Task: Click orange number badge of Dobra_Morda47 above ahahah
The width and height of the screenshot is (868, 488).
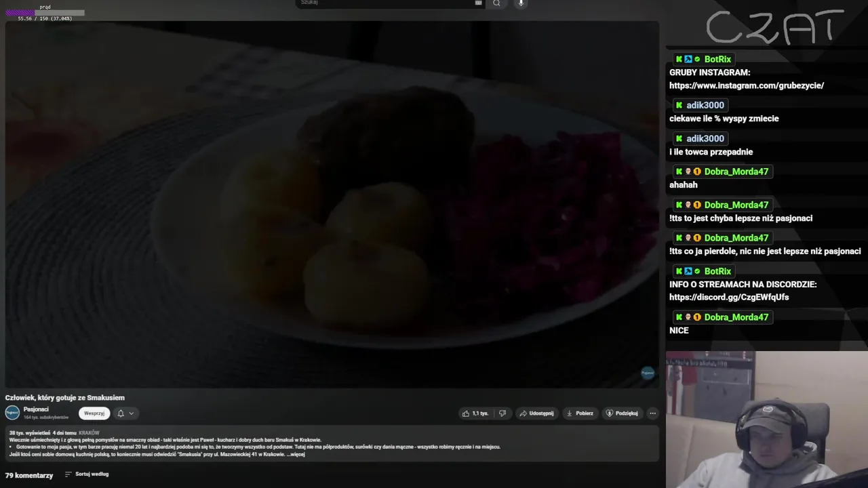Action: coord(696,171)
